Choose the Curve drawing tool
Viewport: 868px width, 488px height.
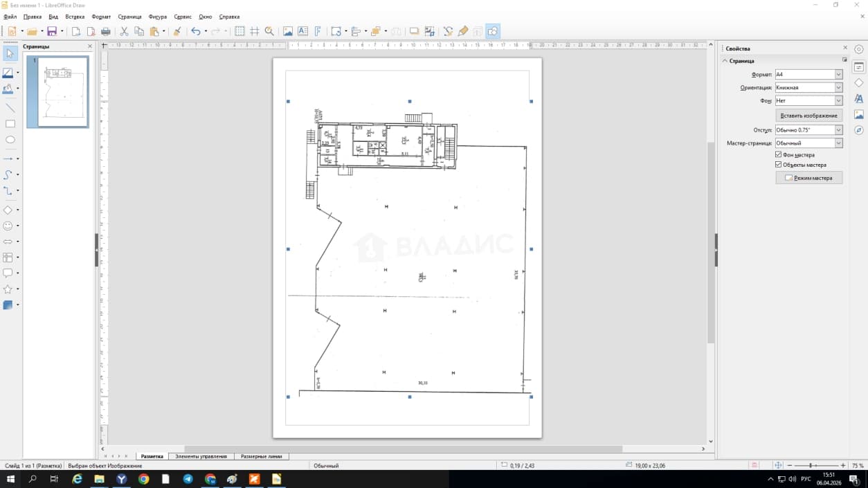[x=8, y=174]
